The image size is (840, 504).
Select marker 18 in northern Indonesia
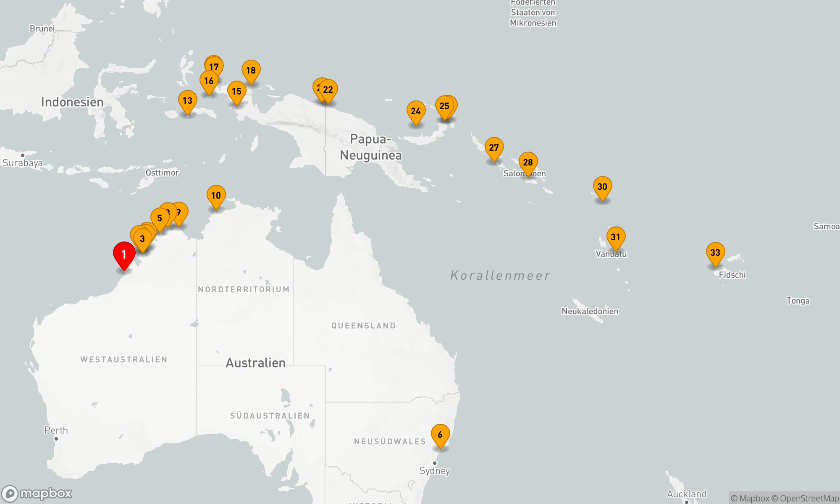pyautogui.click(x=251, y=70)
